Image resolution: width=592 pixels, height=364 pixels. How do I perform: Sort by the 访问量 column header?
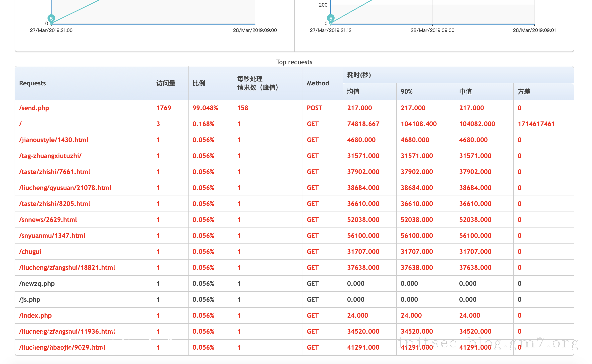166,83
